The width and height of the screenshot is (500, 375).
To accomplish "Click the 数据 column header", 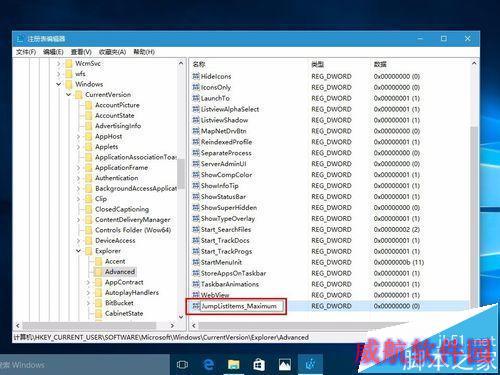I will 380,64.
